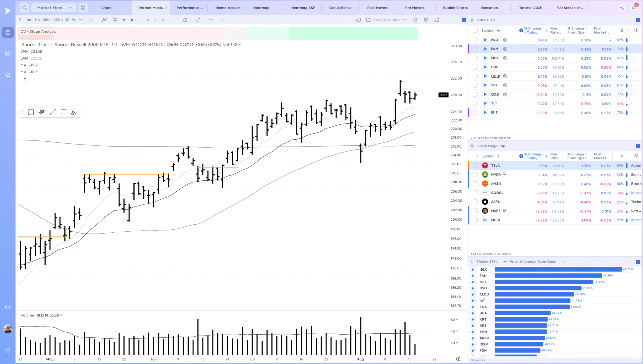This screenshot has width=643, height=364.
Task: Open the notifications bell
Action: 634,8
